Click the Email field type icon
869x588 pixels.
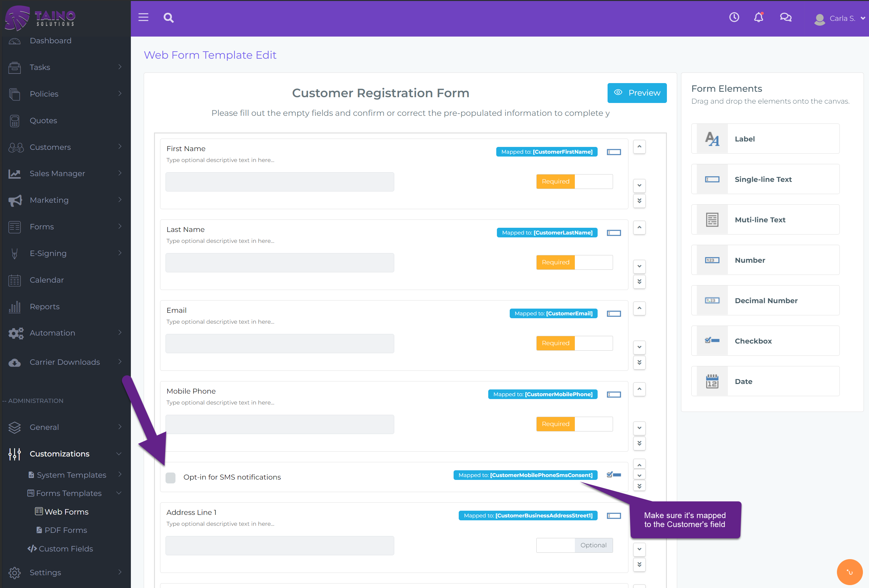(614, 313)
